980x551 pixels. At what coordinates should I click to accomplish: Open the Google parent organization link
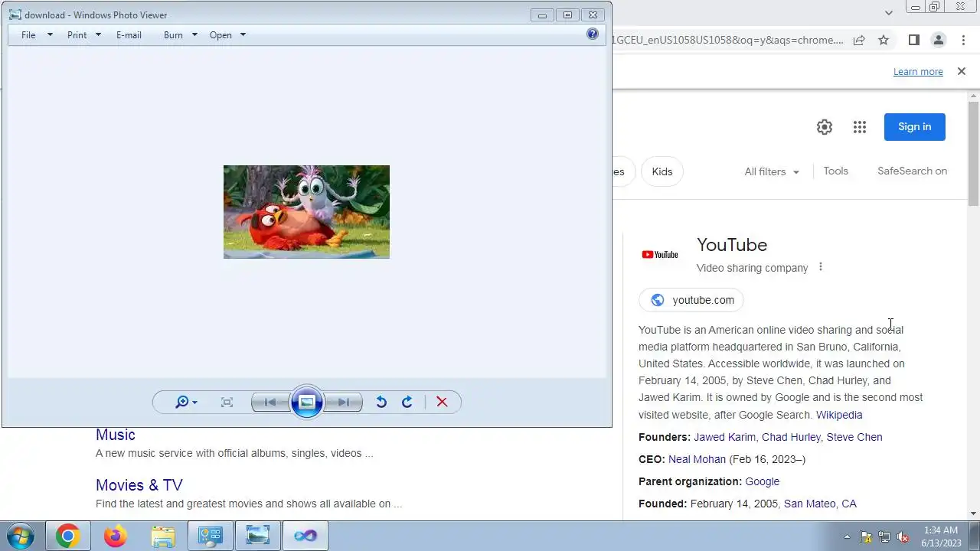(762, 481)
